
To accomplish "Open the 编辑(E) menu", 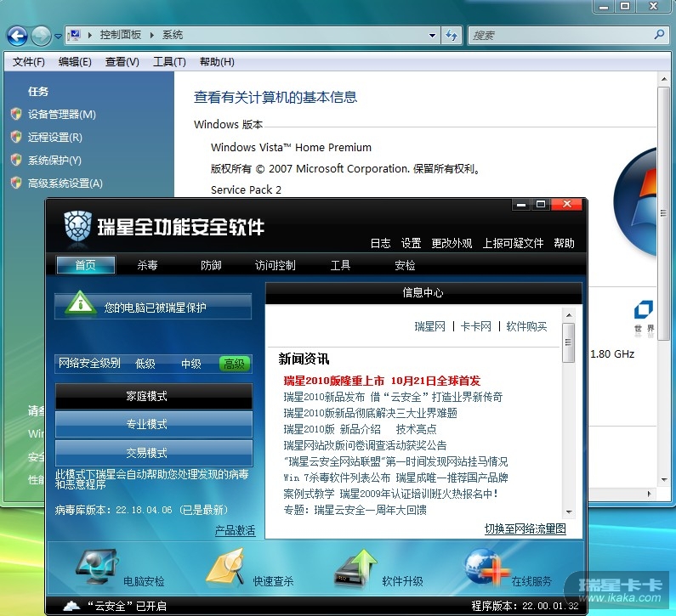I will pos(75,62).
